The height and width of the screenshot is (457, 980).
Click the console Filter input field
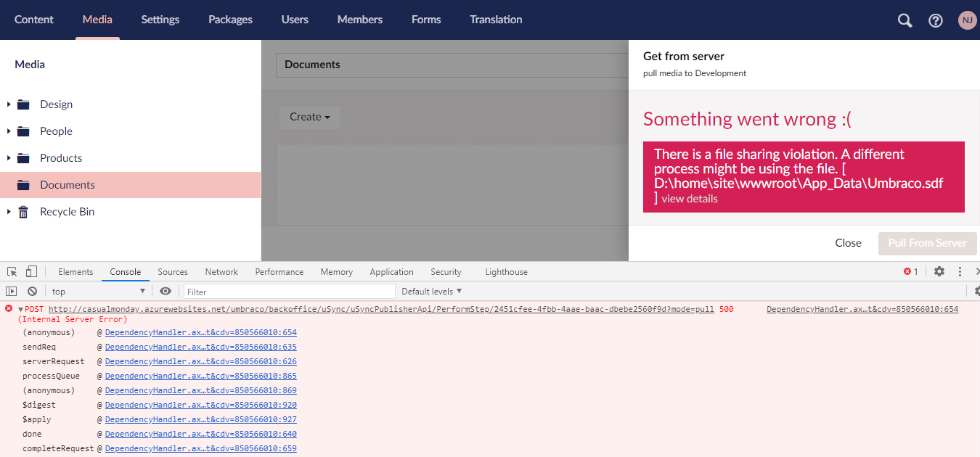[x=289, y=292]
